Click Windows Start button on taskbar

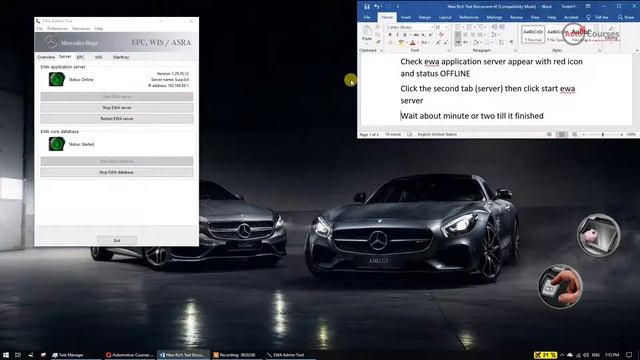[x=6, y=355]
